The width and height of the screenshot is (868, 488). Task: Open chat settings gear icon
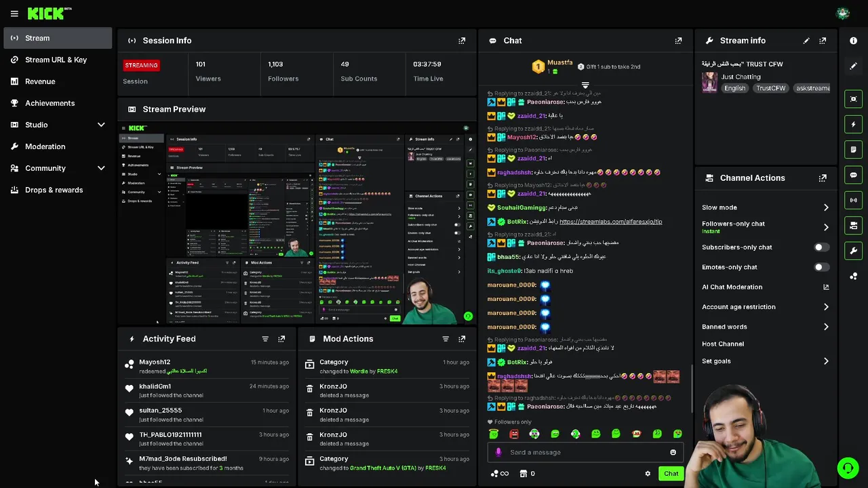(x=648, y=474)
